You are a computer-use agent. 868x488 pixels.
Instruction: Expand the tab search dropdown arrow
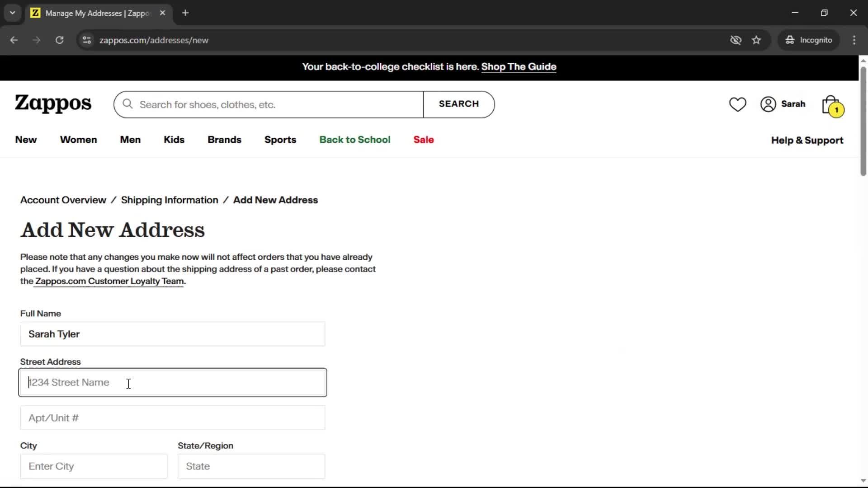[12, 13]
